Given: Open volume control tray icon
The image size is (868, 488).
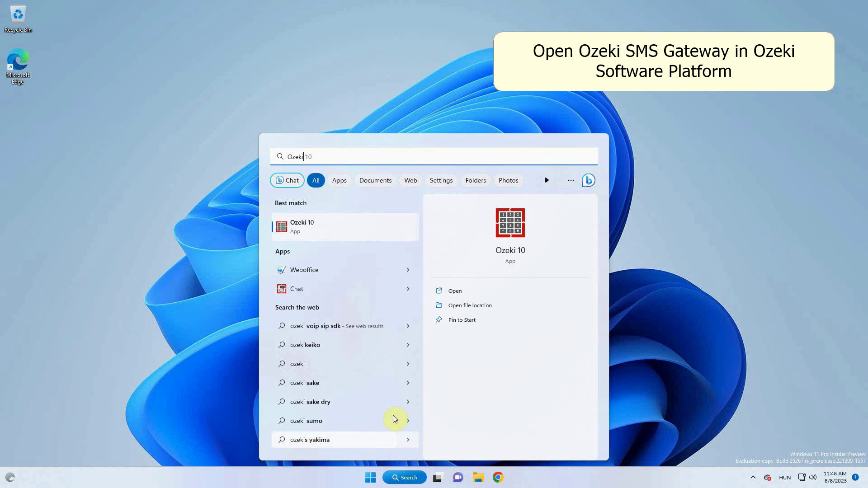Looking at the screenshot, I should pos(813,477).
